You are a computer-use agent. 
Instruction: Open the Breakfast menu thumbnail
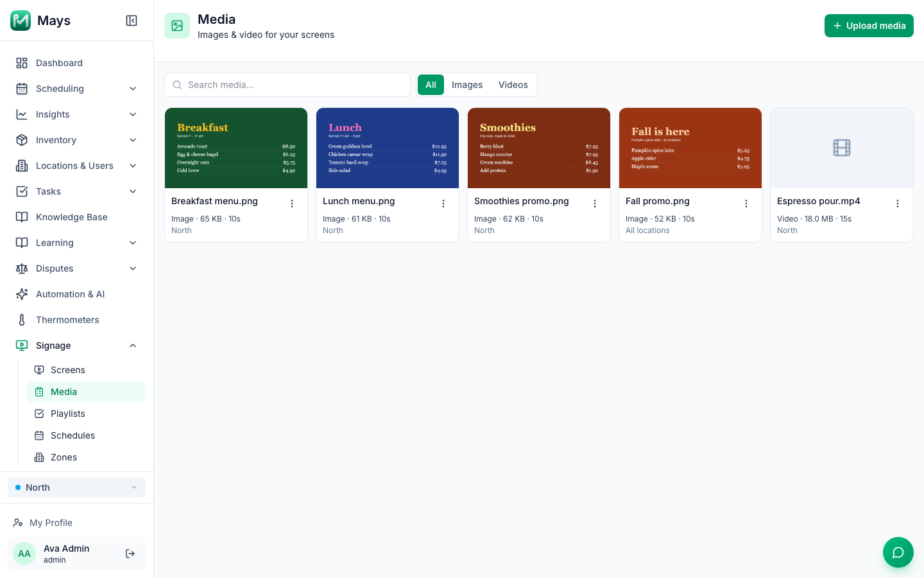tap(236, 148)
